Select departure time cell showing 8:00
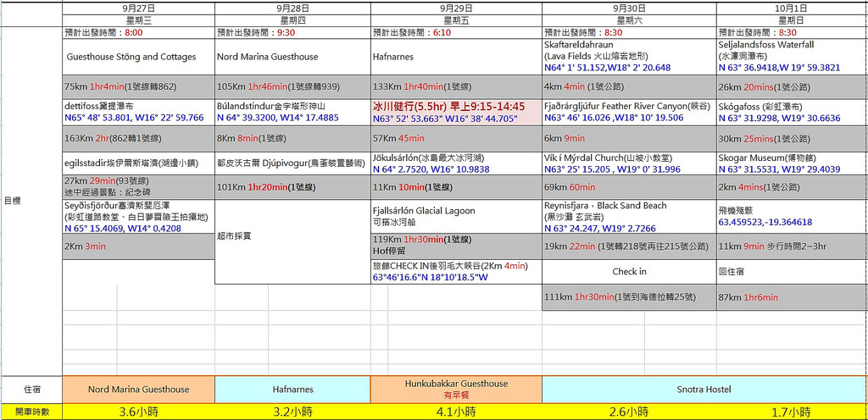The height and width of the screenshot is (420, 868). (x=138, y=33)
